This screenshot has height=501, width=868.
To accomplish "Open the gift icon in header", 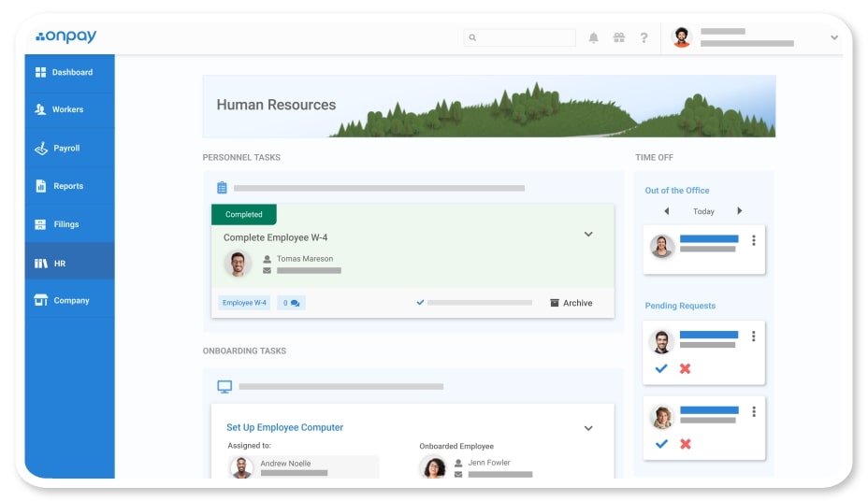I will click(618, 38).
